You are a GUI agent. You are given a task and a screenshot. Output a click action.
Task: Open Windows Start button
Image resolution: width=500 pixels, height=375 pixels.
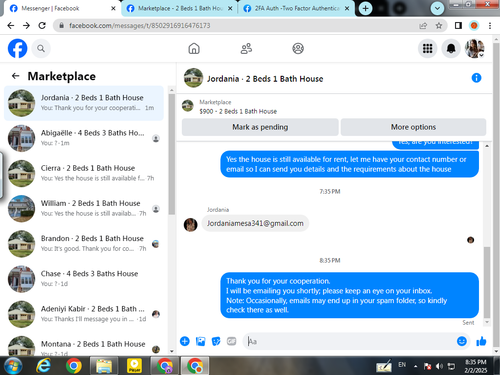pos(12,366)
